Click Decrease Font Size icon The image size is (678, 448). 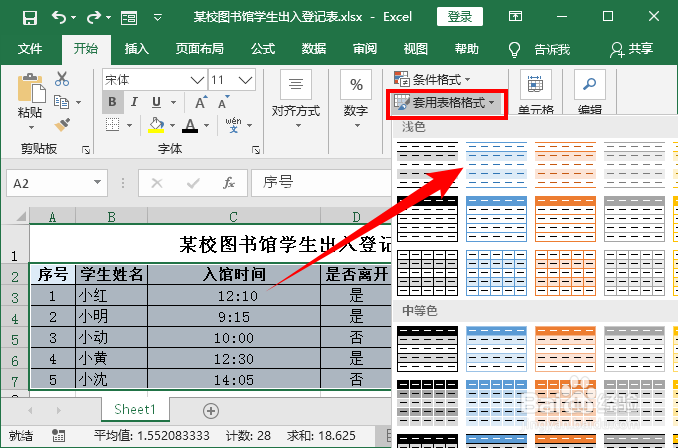224,102
